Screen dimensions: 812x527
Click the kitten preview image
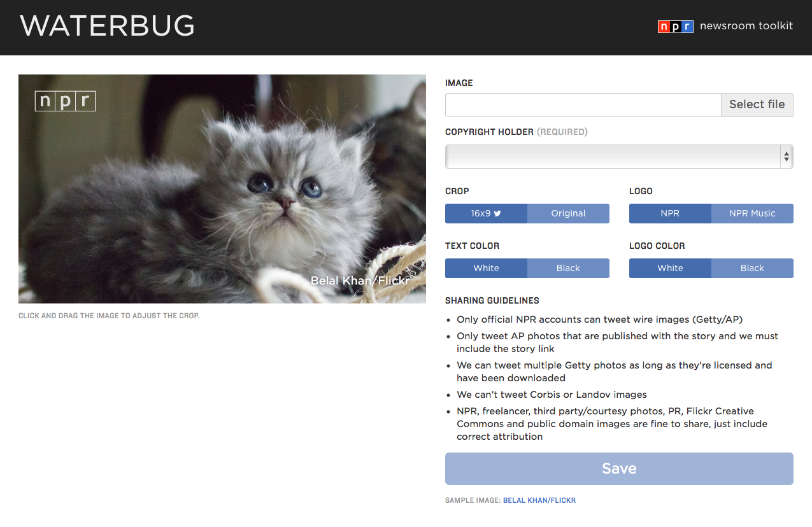222,189
